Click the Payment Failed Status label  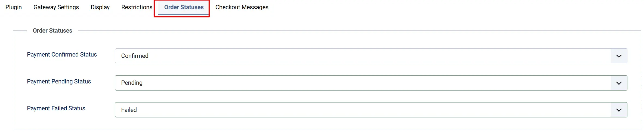[x=56, y=108]
